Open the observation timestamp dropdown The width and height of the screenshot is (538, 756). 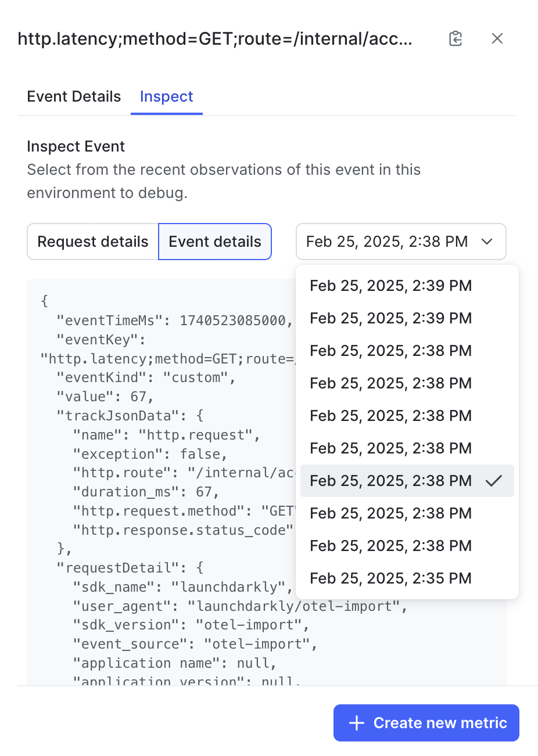401,242
